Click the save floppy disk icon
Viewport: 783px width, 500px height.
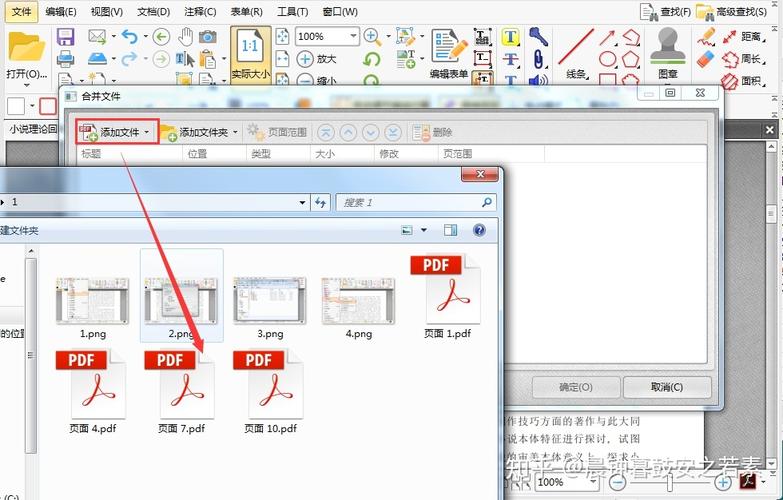(65, 37)
